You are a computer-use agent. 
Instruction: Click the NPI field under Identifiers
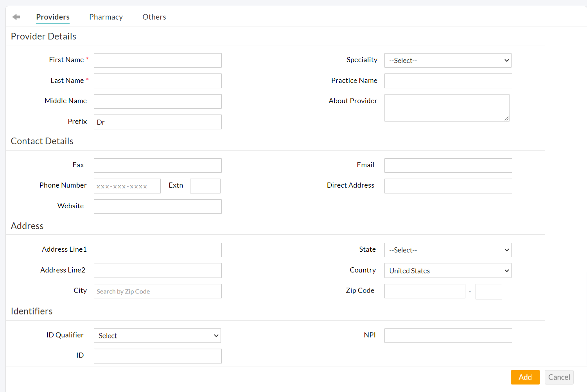pyautogui.click(x=447, y=335)
